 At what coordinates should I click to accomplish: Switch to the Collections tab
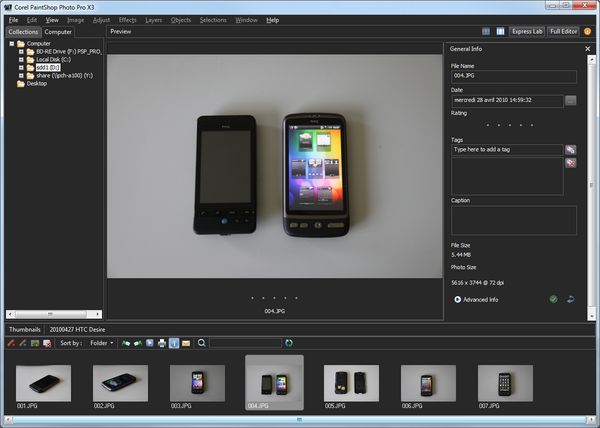(22, 32)
